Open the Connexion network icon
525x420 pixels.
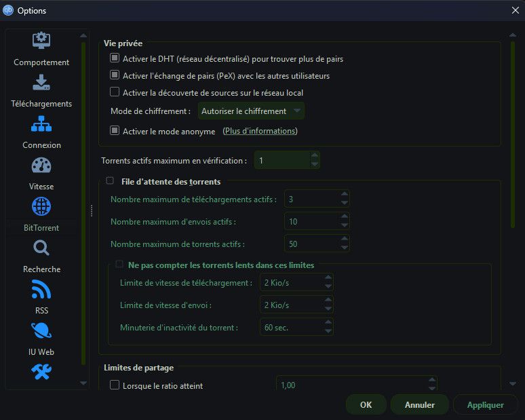41,123
